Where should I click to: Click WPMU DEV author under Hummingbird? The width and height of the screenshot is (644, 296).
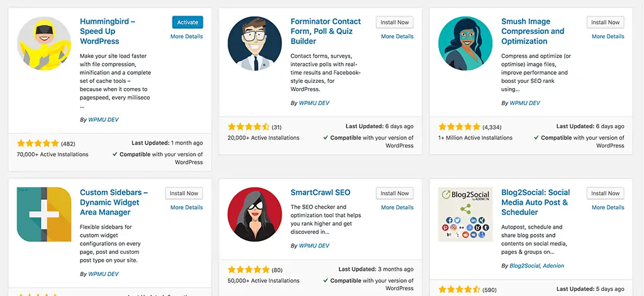(103, 119)
